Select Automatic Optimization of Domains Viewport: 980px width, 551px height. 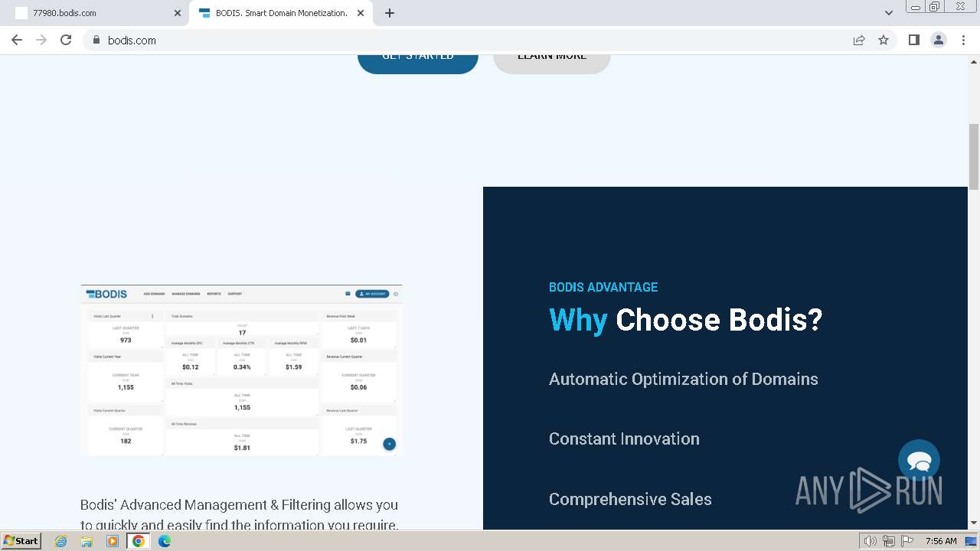click(x=683, y=379)
